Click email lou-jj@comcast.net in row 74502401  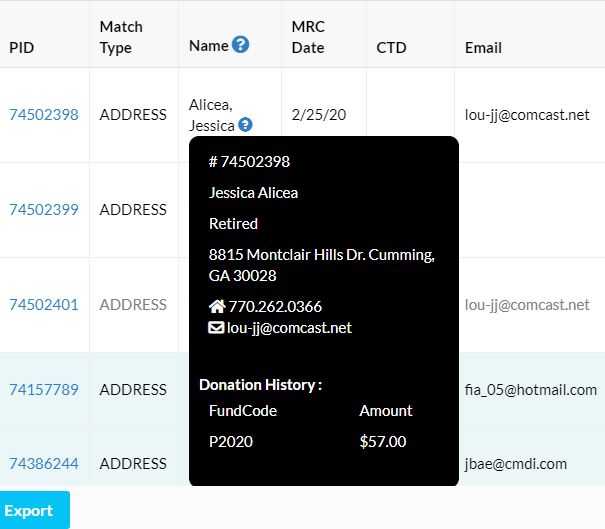[x=527, y=305]
